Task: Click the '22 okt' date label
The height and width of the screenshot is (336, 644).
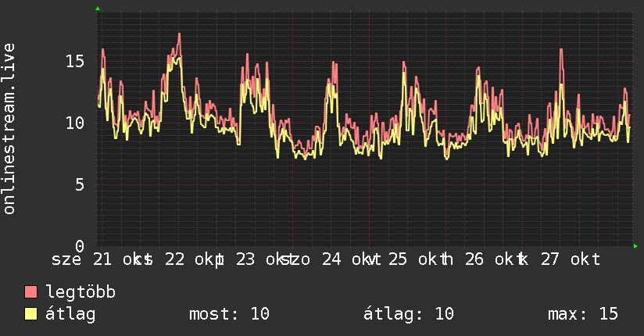Action: coord(189,259)
